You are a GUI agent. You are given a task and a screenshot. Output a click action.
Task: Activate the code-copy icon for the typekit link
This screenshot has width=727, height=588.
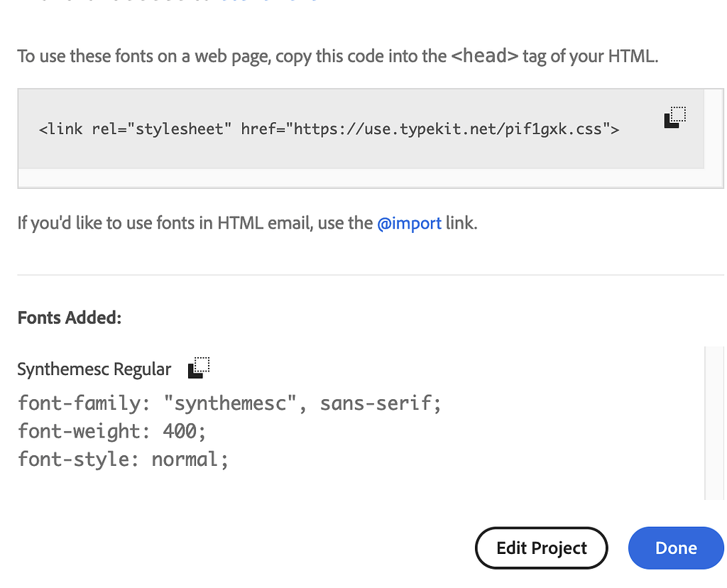click(674, 117)
